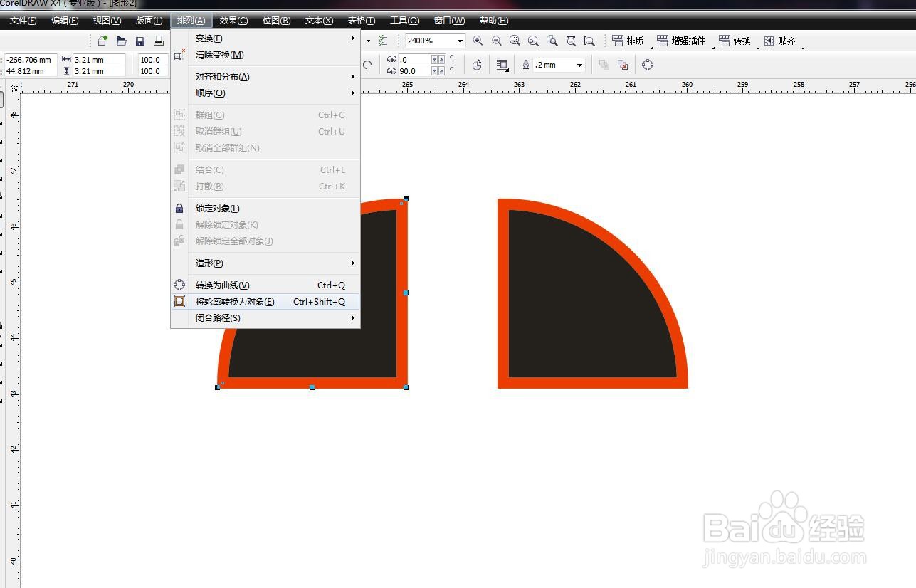Click the object width field 3.21 mm
Viewport: 916px width, 588px height.
[99, 60]
